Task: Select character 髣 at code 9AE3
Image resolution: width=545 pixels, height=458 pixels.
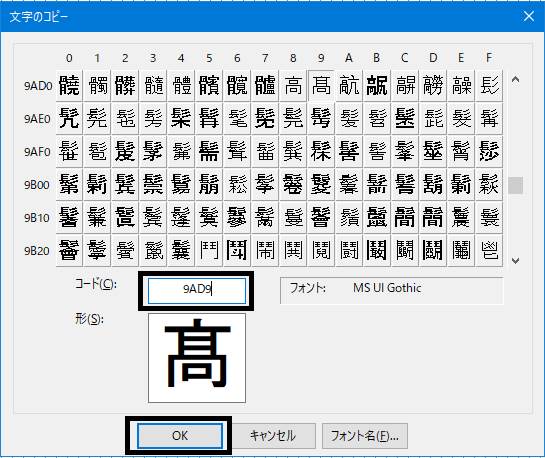Action: pyautogui.click(x=153, y=118)
